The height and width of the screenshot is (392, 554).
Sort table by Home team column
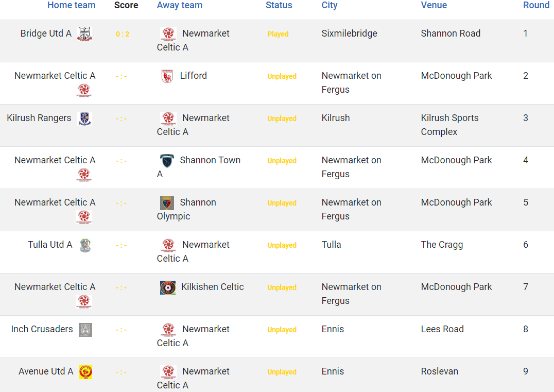coord(72,5)
